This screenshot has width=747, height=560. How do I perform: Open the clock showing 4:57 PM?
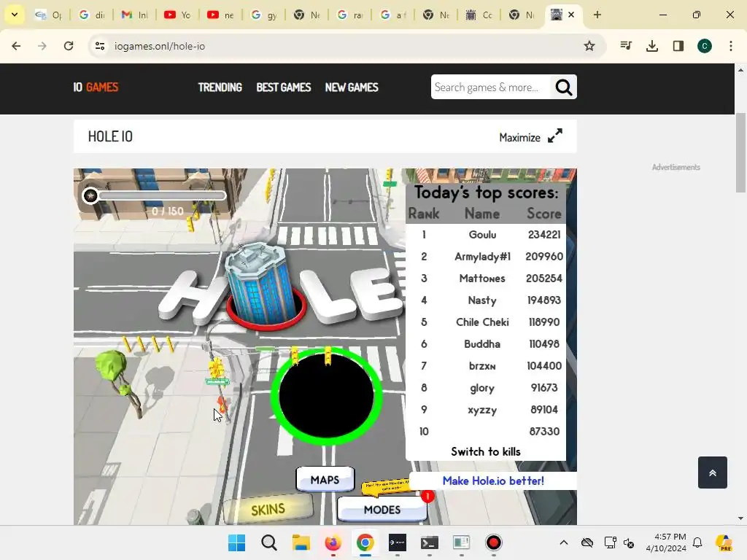point(666,542)
